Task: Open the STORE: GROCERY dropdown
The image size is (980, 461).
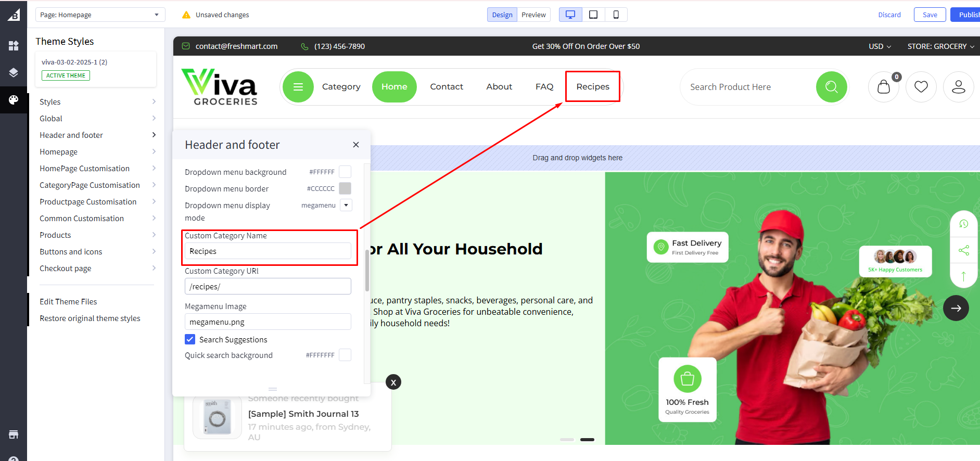Action: [x=941, y=46]
